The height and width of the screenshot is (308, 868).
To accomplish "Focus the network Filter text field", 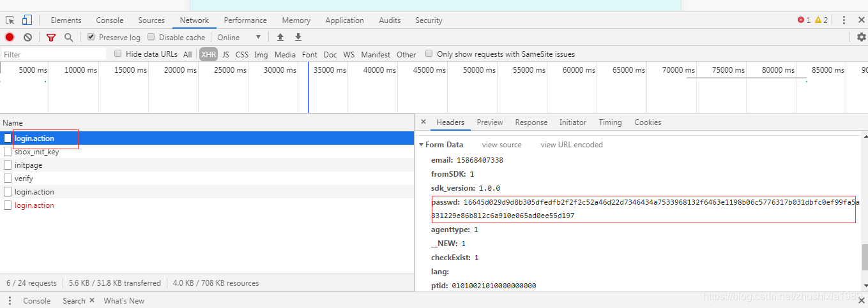I will point(54,55).
